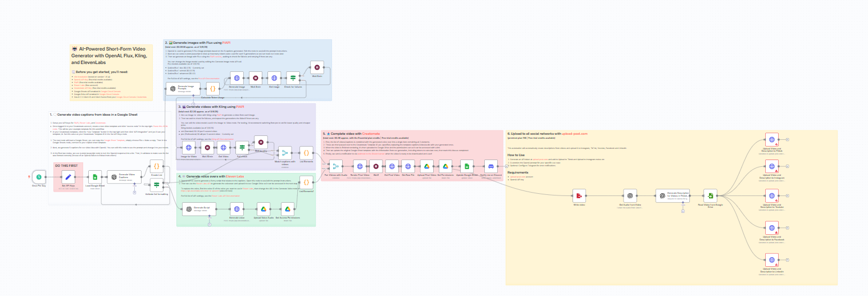This screenshot has height=296, width=868.
Task: Open Upload Video and Description to Tiktok node
Action: point(772,140)
